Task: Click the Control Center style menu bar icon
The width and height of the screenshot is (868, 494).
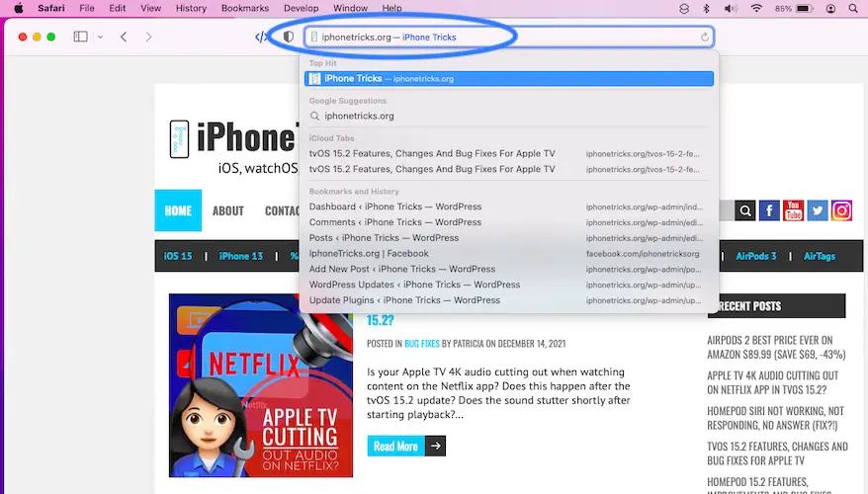Action: 684,8
